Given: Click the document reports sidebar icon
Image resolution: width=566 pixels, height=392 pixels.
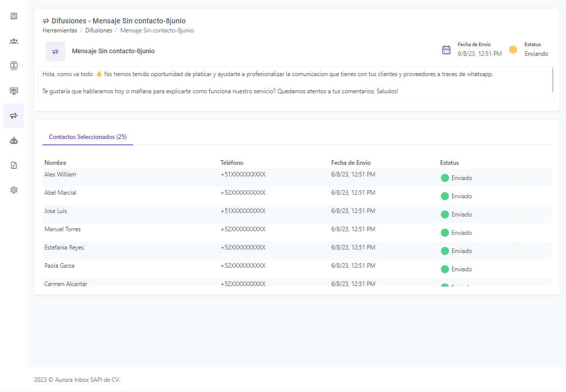Looking at the screenshot, I should point(14,165).
